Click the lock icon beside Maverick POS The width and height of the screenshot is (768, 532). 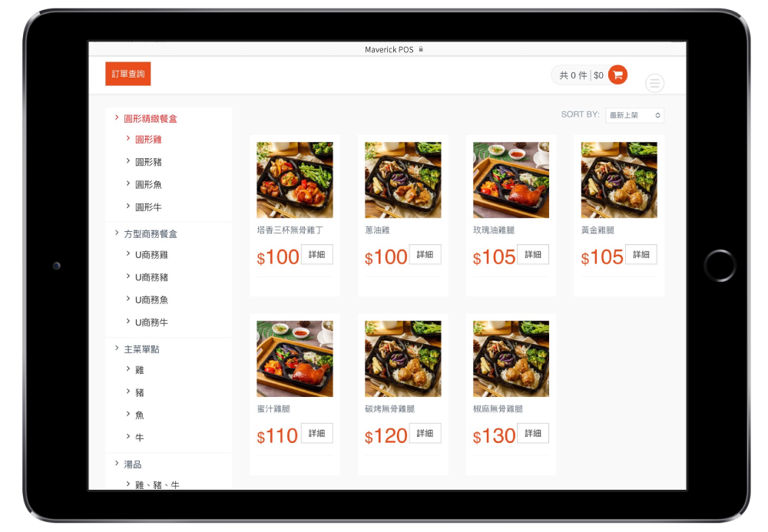pos(421,49)
